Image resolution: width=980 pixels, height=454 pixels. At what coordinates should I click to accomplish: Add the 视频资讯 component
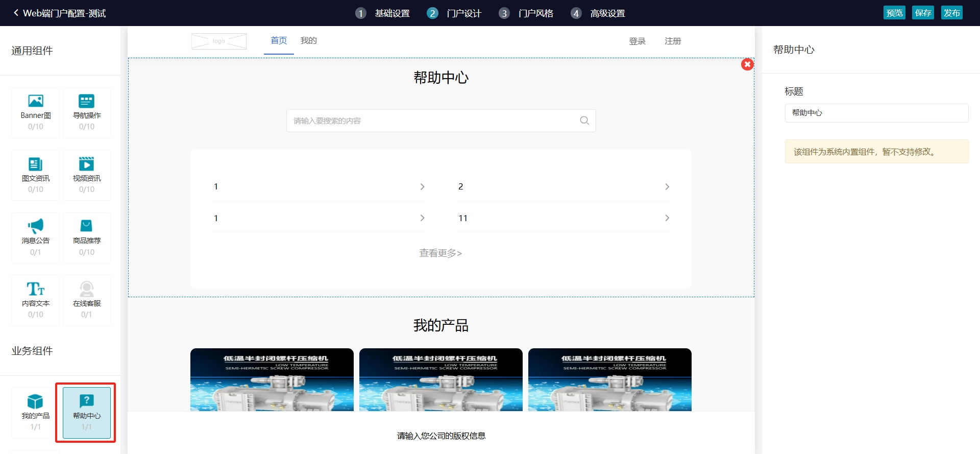click(87, 175)
